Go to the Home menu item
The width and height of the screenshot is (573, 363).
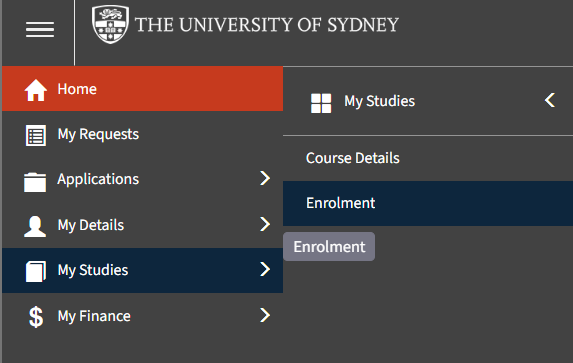click(x=143, y=88)
